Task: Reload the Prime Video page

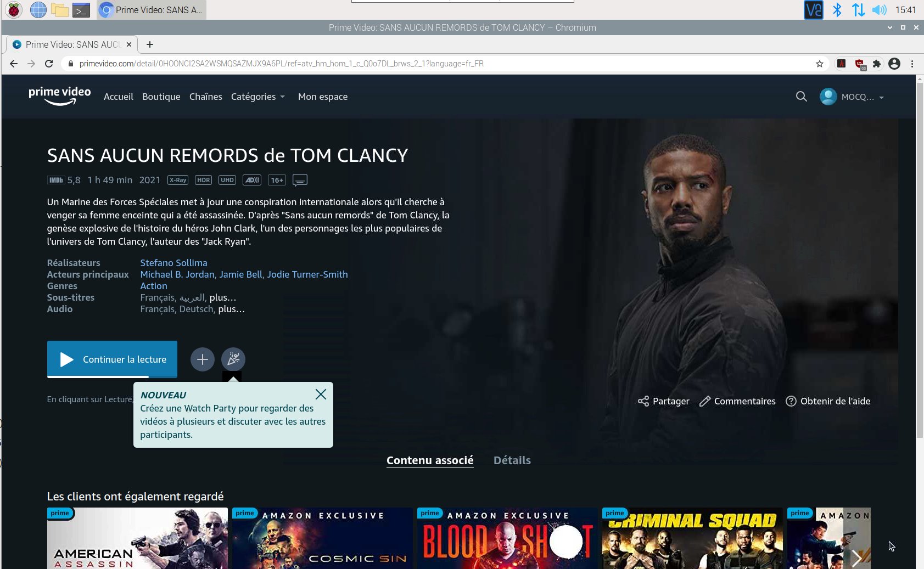Action: click(x=49, y=64)
